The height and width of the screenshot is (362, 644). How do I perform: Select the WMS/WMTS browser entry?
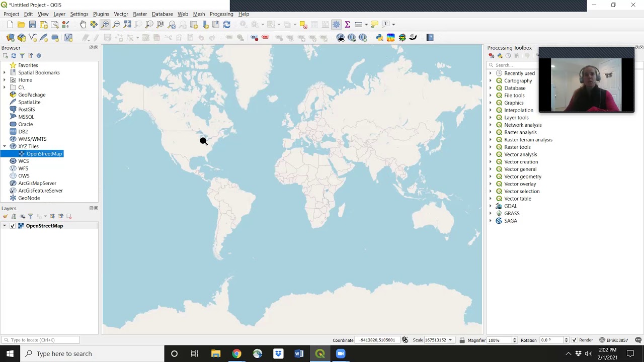pos(32,139)
